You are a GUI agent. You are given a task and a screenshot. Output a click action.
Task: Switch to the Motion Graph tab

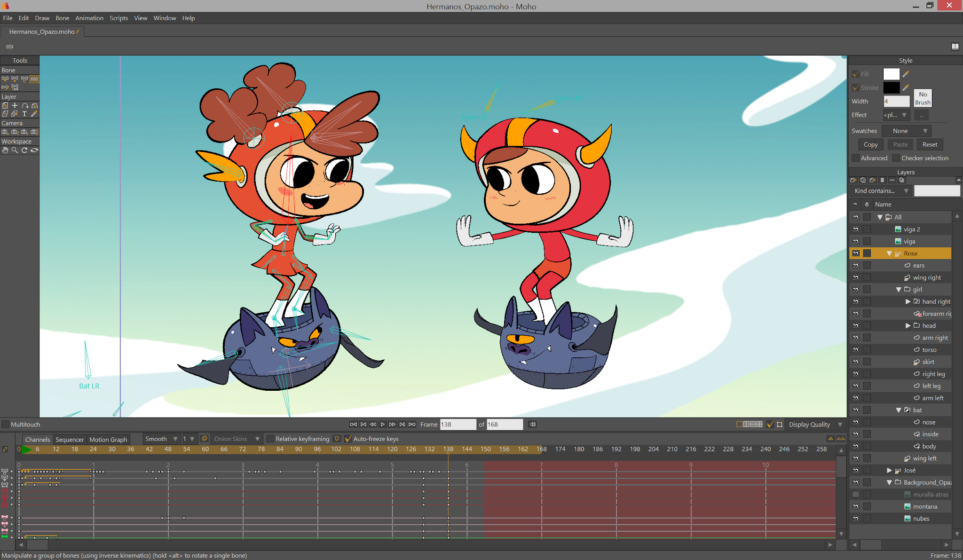click(108, 440)
